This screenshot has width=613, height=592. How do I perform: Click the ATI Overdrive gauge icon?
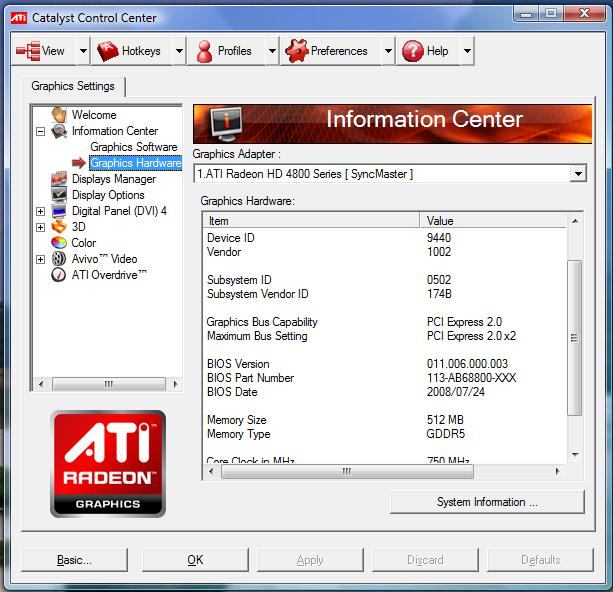(59, 275)
